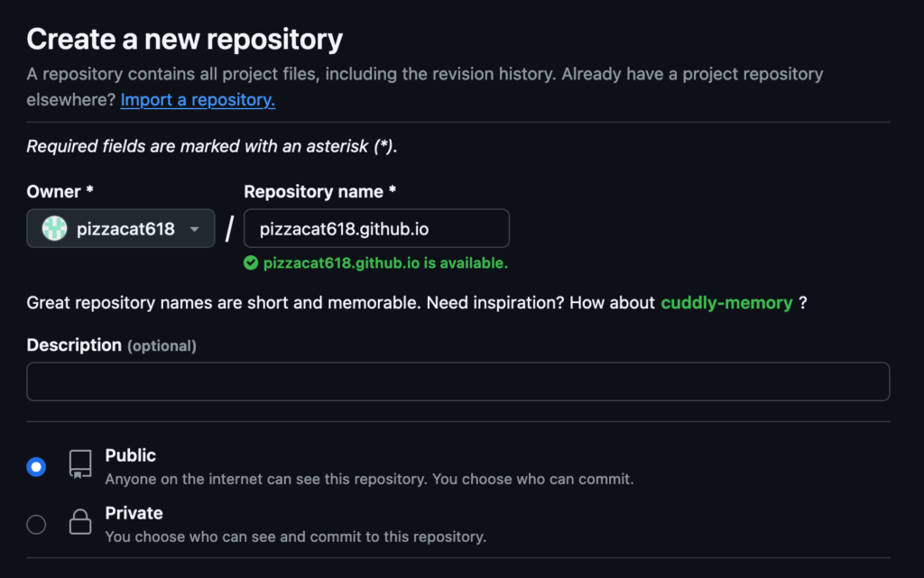The height and width of the screenshot is (578, 924).
Task: Click the Public visibility label
Action: tap(130, 455)
